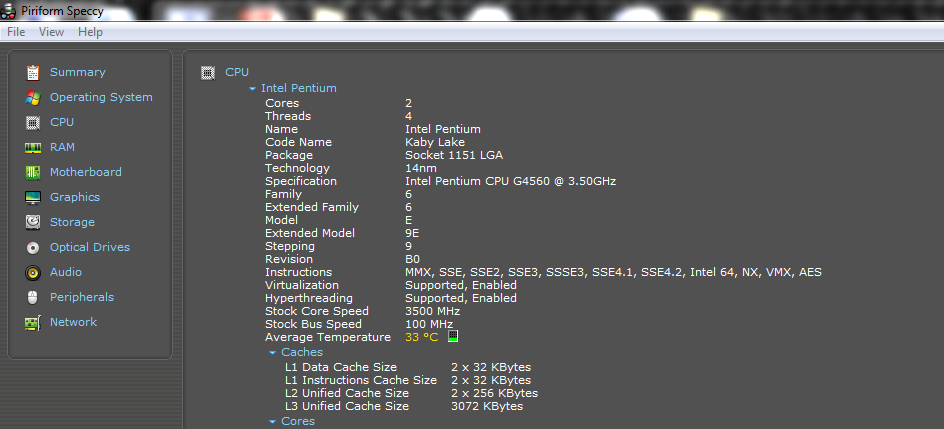
Task: Click the Virtualization 'Supported, Enabled' value
Action: (x=461, y=286)
